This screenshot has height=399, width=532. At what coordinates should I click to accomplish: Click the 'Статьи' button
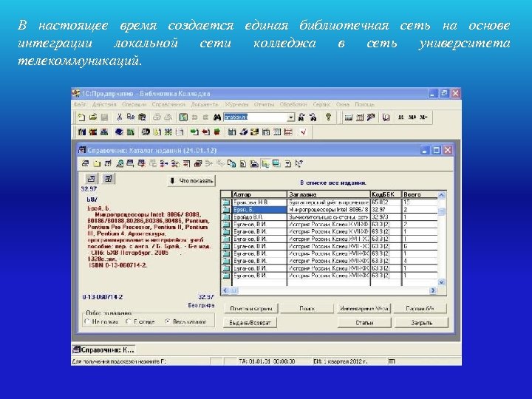(364, 322)
